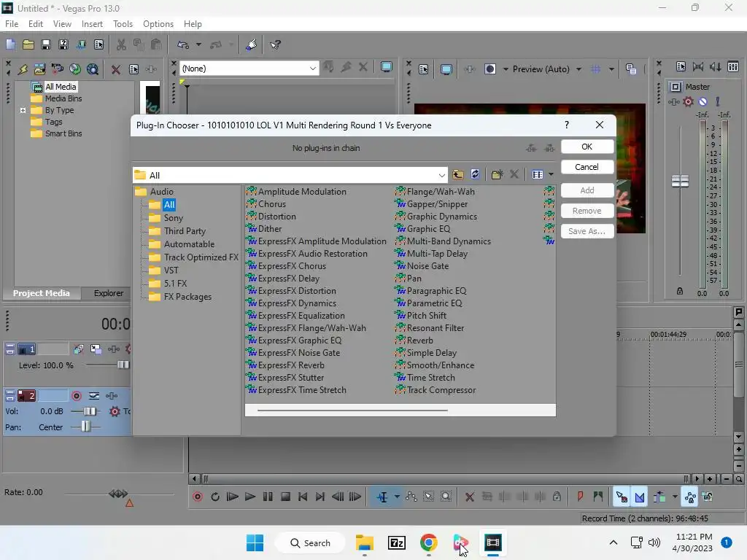Viewport: 747px width, 560px height.
Task: Open the undo history dropdown arrow
Action: (x=198, y=44)
